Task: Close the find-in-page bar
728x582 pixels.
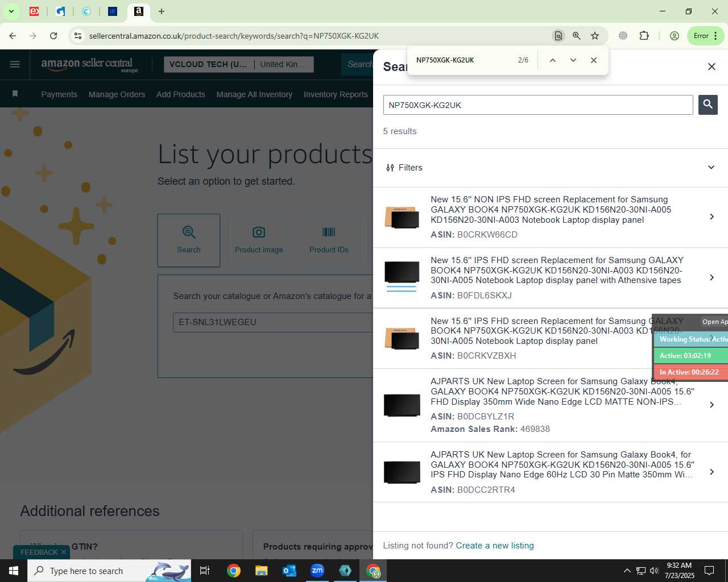Action: coord(594,60)
